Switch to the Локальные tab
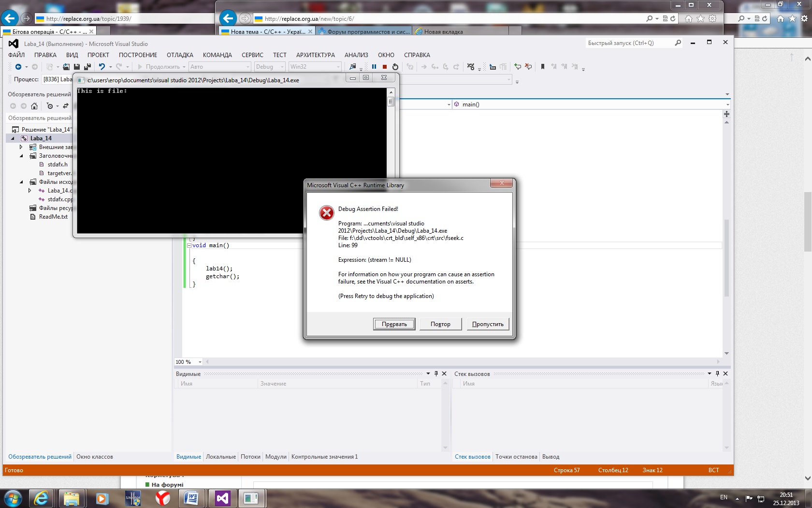 tap(220, 457)
